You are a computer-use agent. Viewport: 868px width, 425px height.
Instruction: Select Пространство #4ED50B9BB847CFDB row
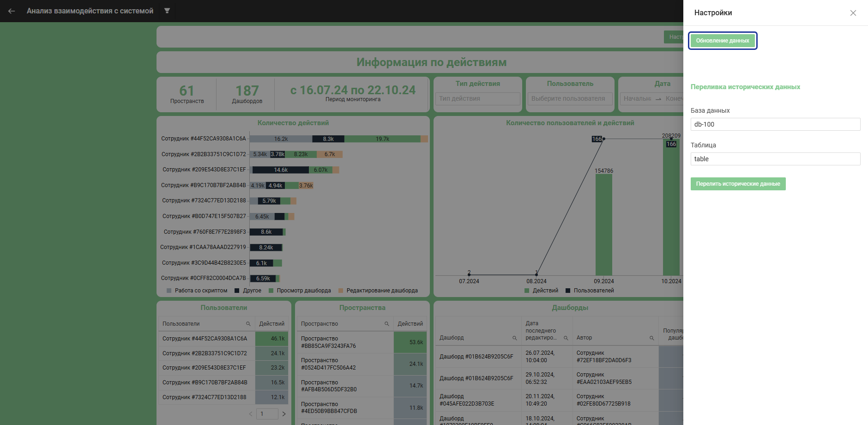point(362,407)
